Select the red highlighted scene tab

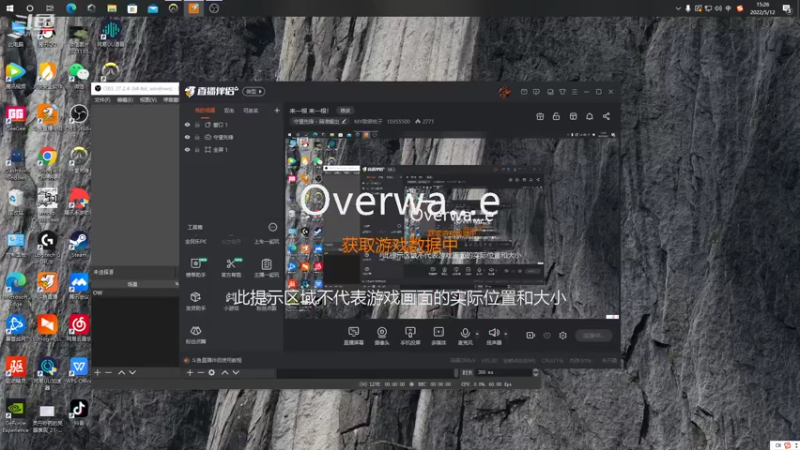pos(205,110)
